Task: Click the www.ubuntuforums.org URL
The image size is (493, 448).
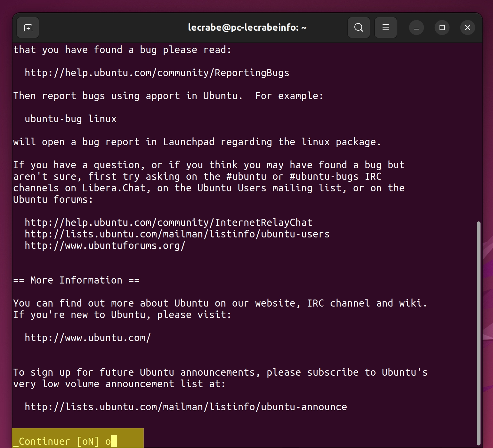Action: coord(105,245)
